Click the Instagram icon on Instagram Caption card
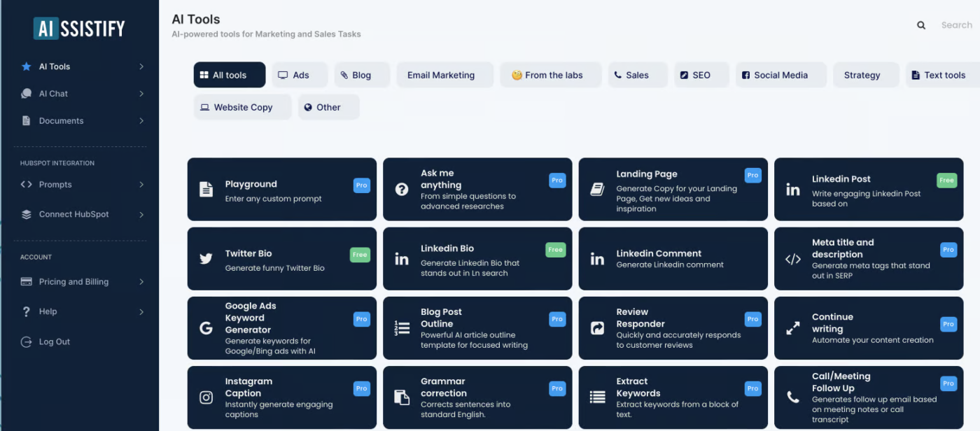 coord(206,397)
